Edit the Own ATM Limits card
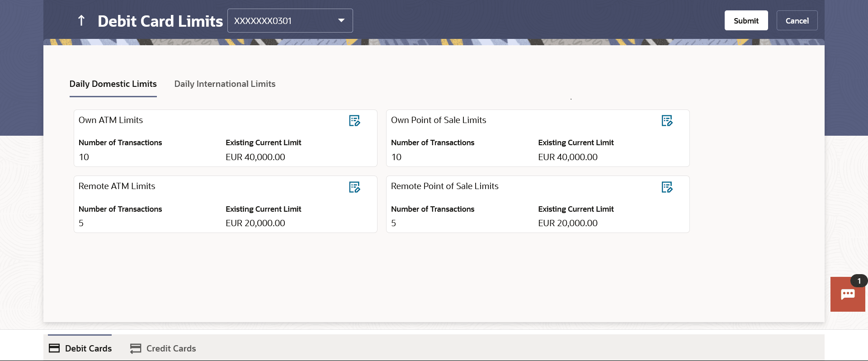 pos(354,121)
